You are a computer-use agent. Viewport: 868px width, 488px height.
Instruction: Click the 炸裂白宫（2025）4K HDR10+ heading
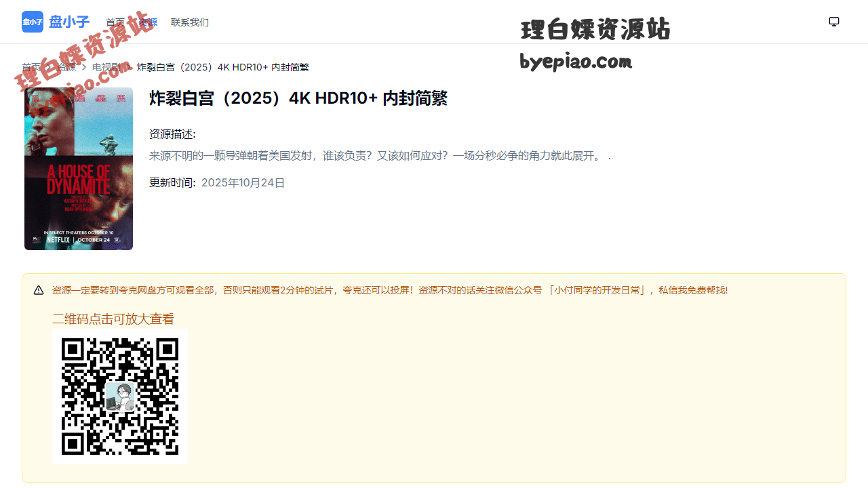298,98
